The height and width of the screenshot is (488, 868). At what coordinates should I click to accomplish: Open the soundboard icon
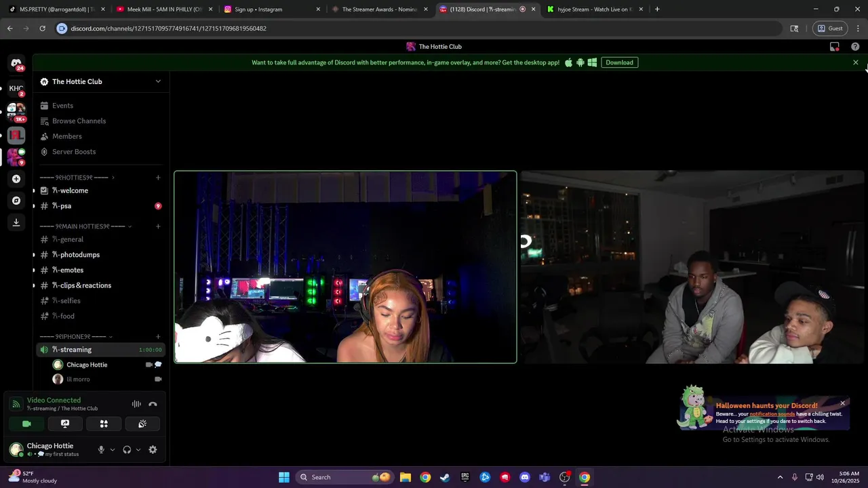(142, 424)
